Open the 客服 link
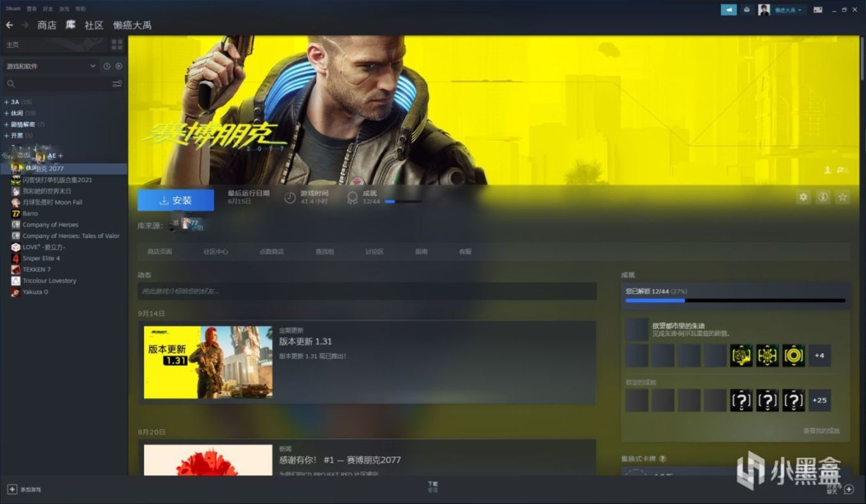Image resolution: width=866 pixels, height=504 pixels. [x=465, y=251]
